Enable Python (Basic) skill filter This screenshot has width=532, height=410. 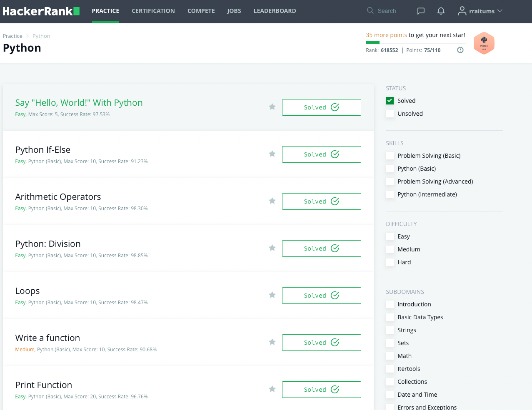click(x=390, y=169)
